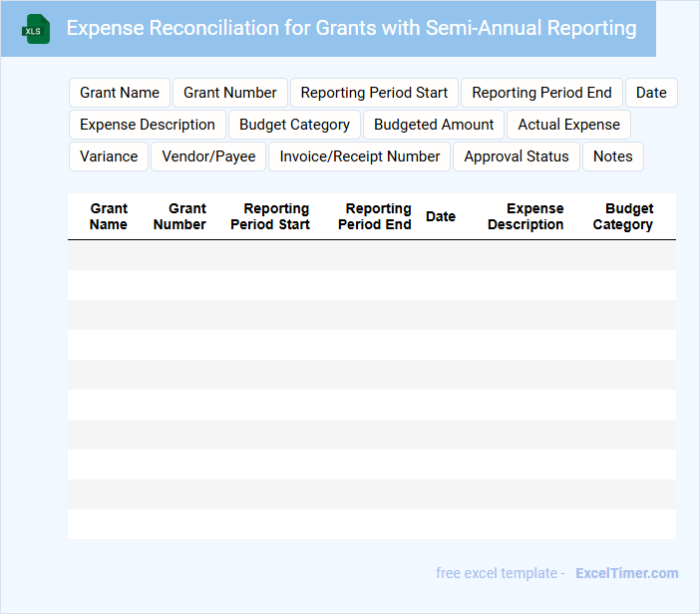Click the Variance tag

[x=109, y=156]
